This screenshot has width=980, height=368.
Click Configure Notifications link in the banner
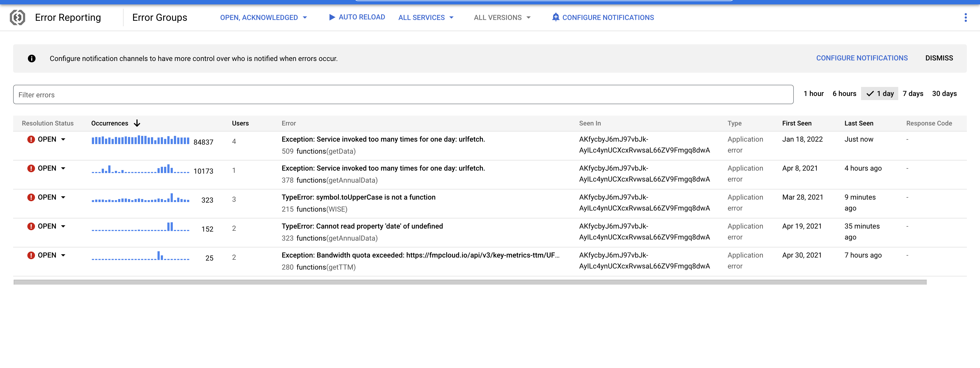pyautogui.click(x=862, y=58)
